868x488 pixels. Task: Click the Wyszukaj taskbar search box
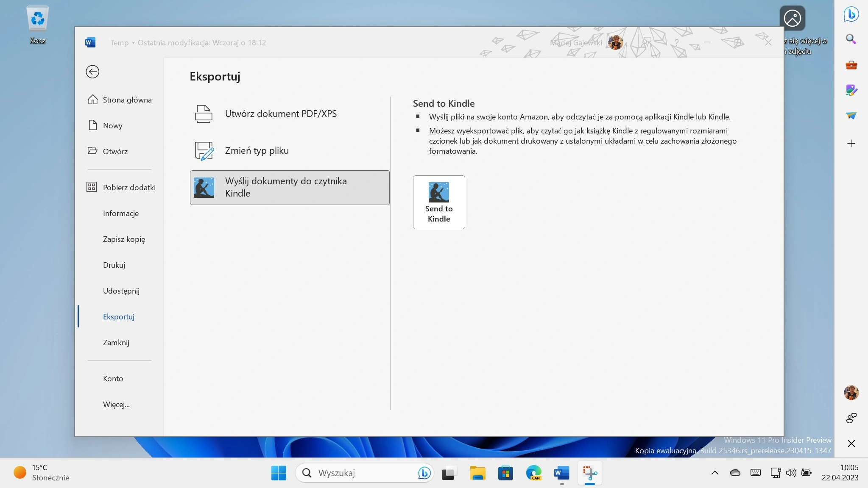pyautogui.click(x=365, y=473)
